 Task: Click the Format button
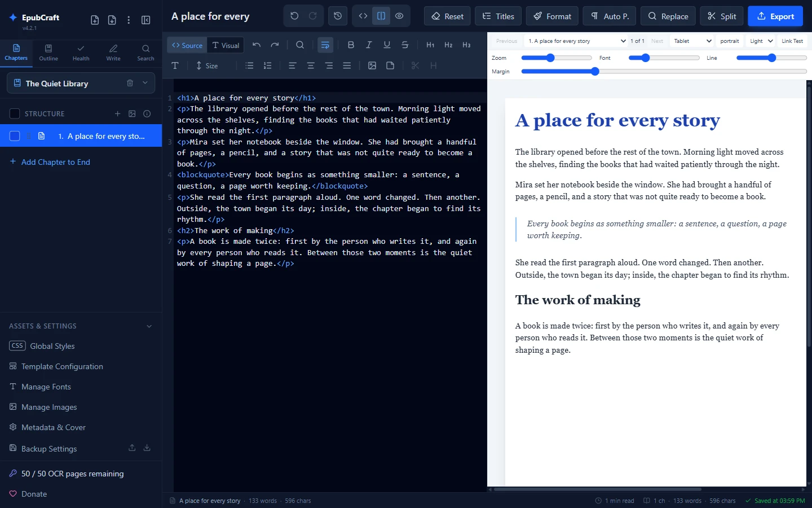point(552,16)
